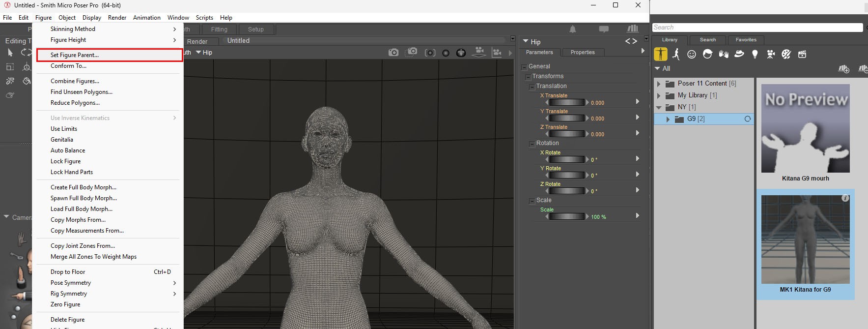This screenshot has height=329, width=868.
Task: Adjust the Y Translate dial
Action: pos(567,118)
